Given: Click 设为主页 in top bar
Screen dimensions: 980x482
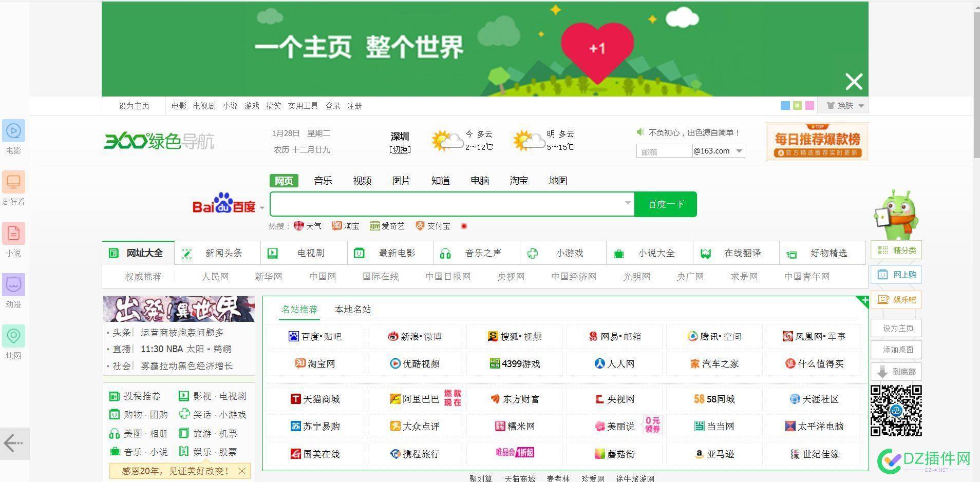Looking at the screenshot, I should pyautogui.click(x=134, y=106).
